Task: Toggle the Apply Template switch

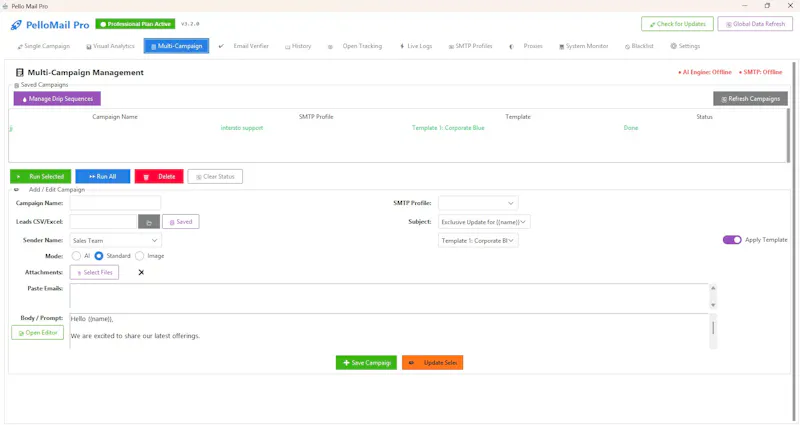Action: [x=732, y=240]
